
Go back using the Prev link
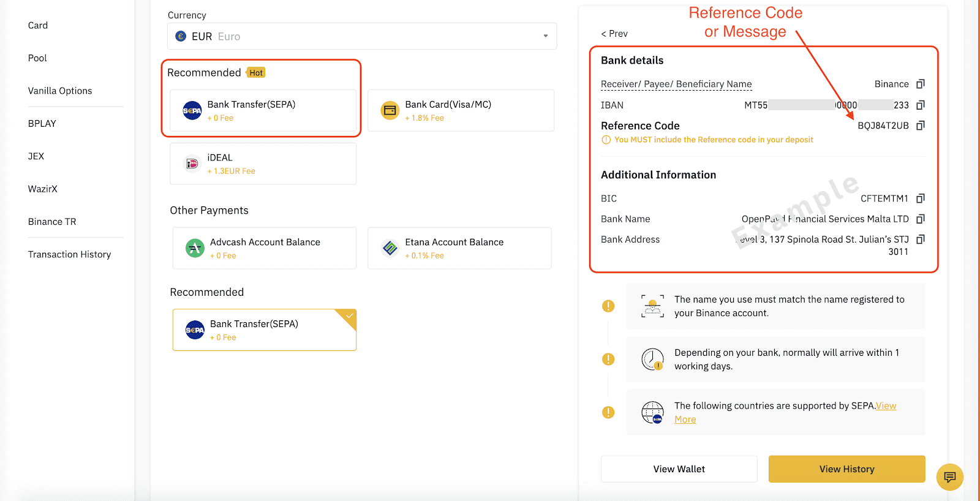614,34
